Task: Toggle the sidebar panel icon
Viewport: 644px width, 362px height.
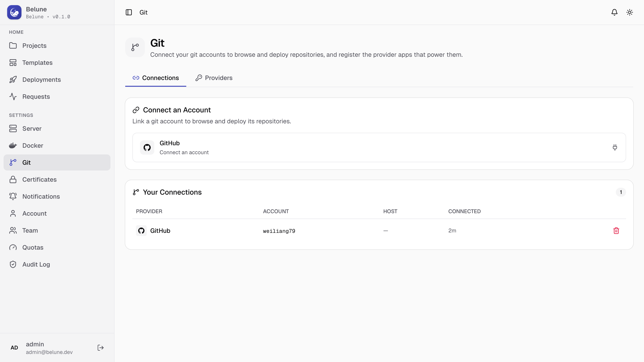Action: [x=129, y=12]
